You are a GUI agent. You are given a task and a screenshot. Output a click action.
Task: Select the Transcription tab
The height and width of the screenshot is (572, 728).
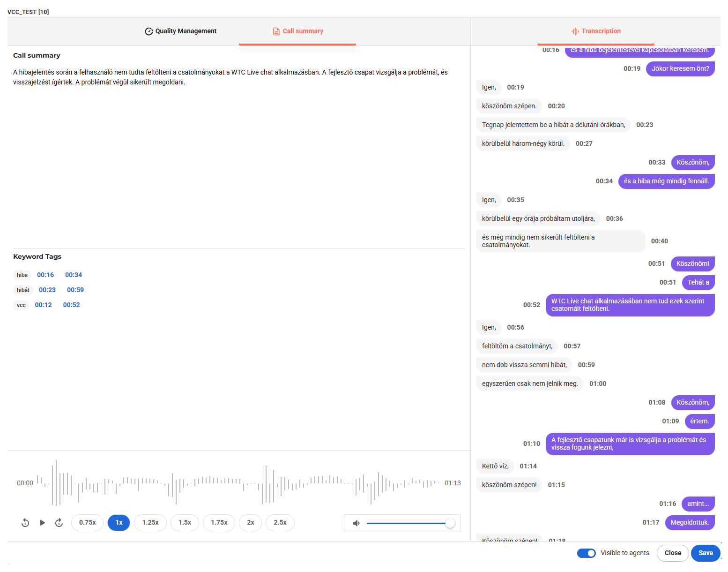click(x=596, y=31)
